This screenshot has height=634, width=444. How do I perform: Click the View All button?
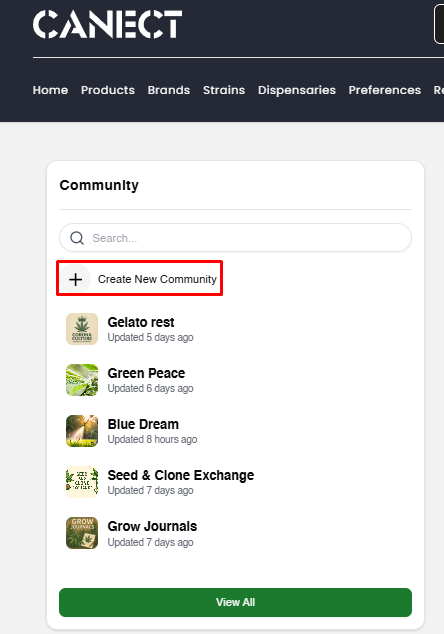tap(235, 602)
